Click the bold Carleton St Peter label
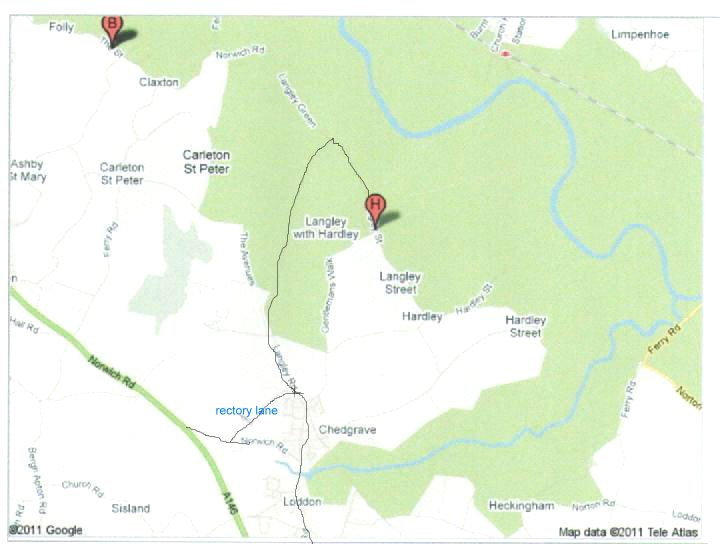The width and height of the screenshot is (720, 544). click(x=207, y=162)
